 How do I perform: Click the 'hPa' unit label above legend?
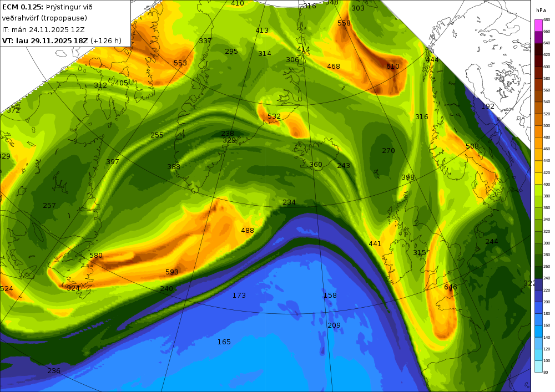[541, 11]
